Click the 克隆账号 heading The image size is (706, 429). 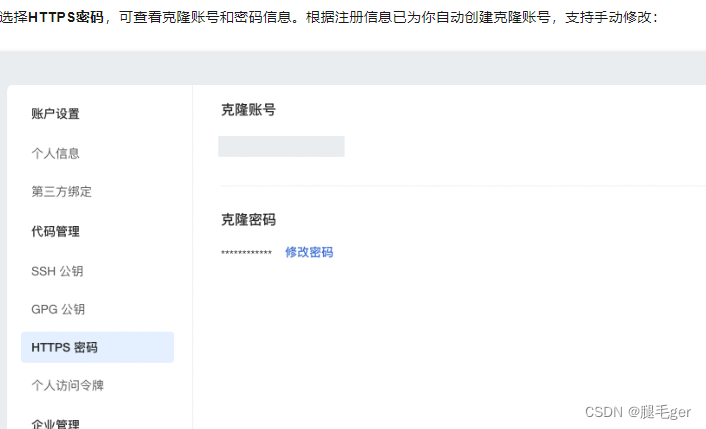(x=248, y=110)
